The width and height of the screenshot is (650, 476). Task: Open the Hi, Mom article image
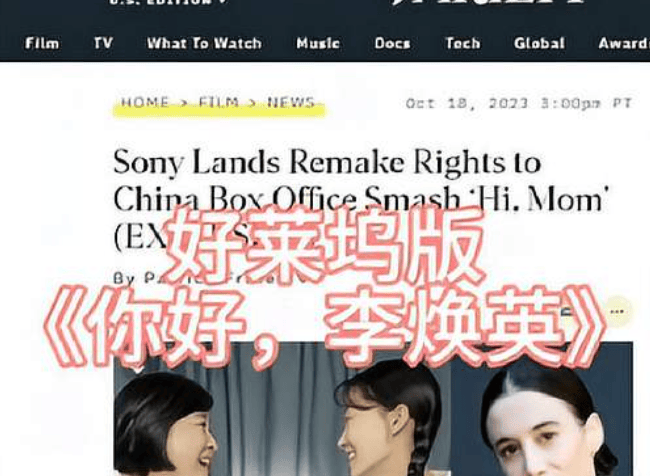(373, 409)
